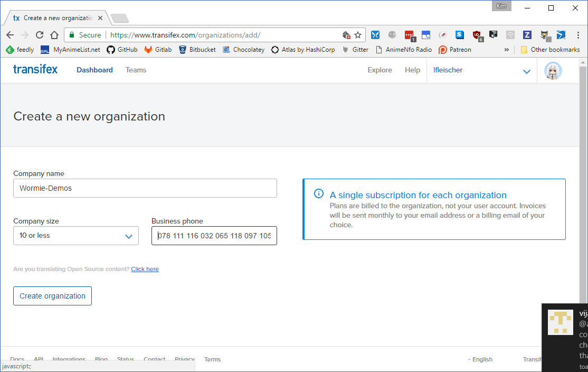Open the uBlock Origin shield extension
The width and height of the screenshot is (588, 372).
pyautogui.click(x=477, y=35)
